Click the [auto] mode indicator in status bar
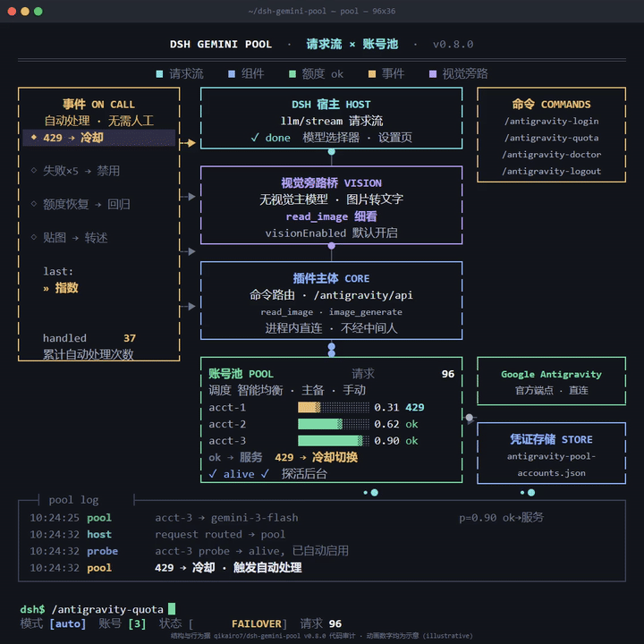The width and height of the screenshot is (644, 644). [68, 624]
